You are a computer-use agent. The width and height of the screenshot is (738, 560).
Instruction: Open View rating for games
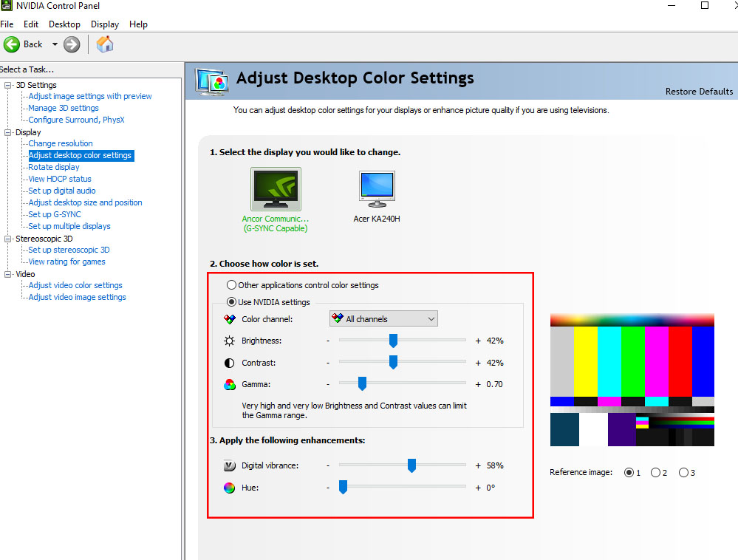tap(66, 262)
